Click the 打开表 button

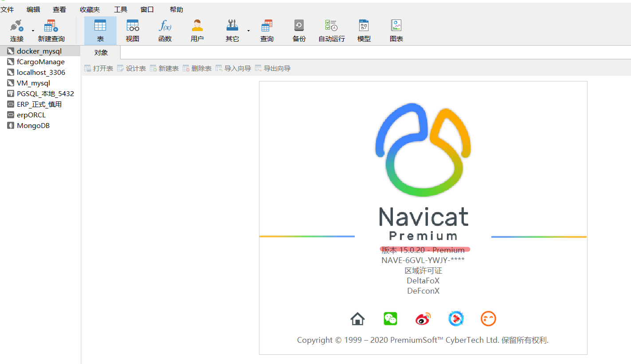(98, 69)
